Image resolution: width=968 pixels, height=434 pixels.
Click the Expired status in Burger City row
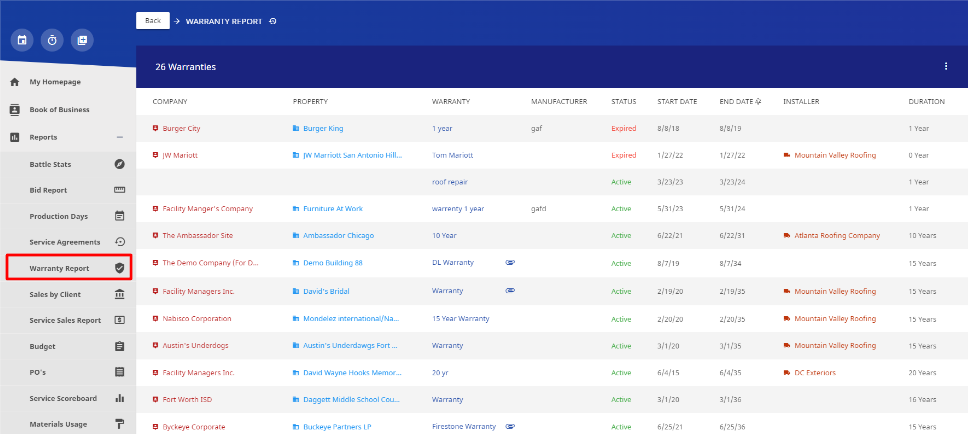coord(624,128)
